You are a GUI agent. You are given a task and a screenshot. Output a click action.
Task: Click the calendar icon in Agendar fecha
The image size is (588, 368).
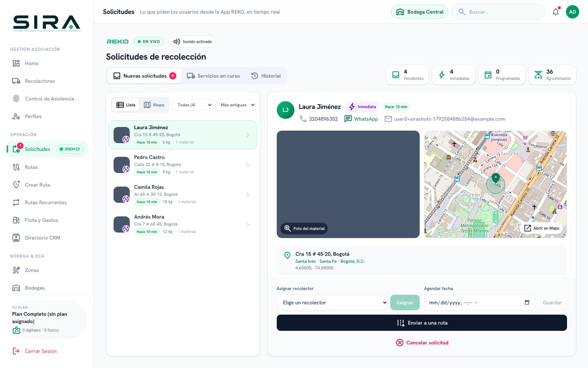527,302
